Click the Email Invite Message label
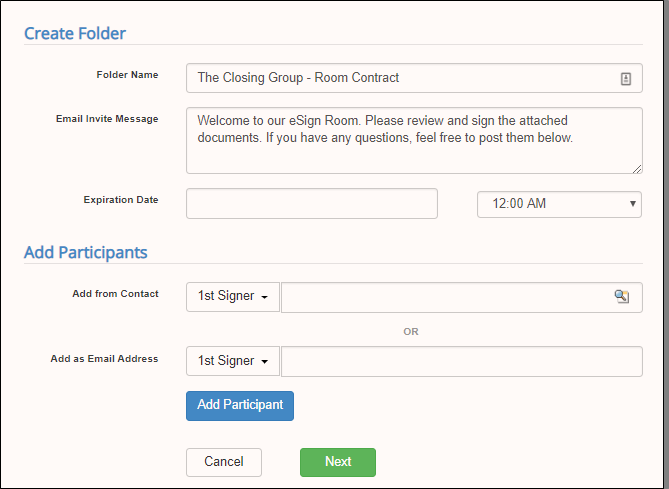Screen dimensions: 669x489 coord(107,119)
